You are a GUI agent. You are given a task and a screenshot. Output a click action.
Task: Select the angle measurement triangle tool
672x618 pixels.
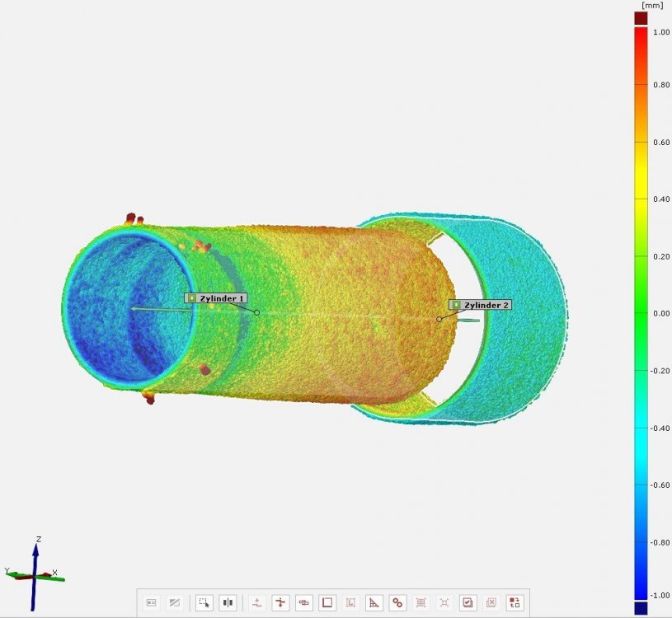374,602
